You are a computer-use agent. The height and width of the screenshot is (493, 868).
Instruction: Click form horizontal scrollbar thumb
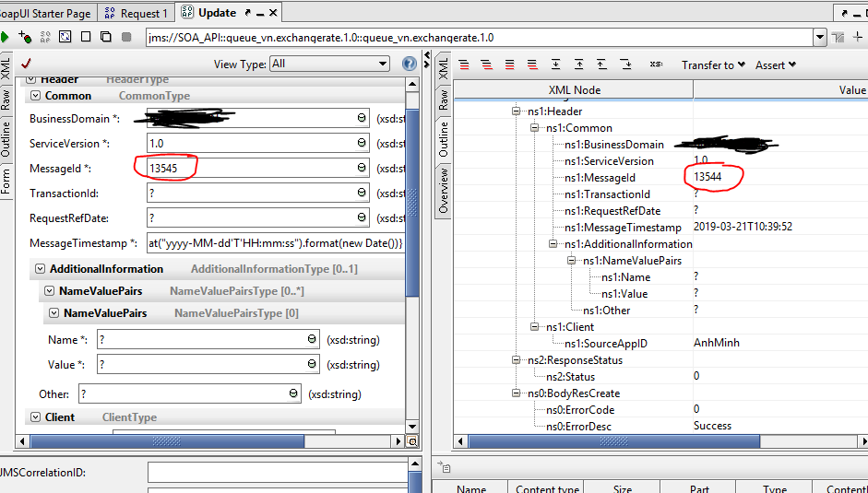pos(167,441)
